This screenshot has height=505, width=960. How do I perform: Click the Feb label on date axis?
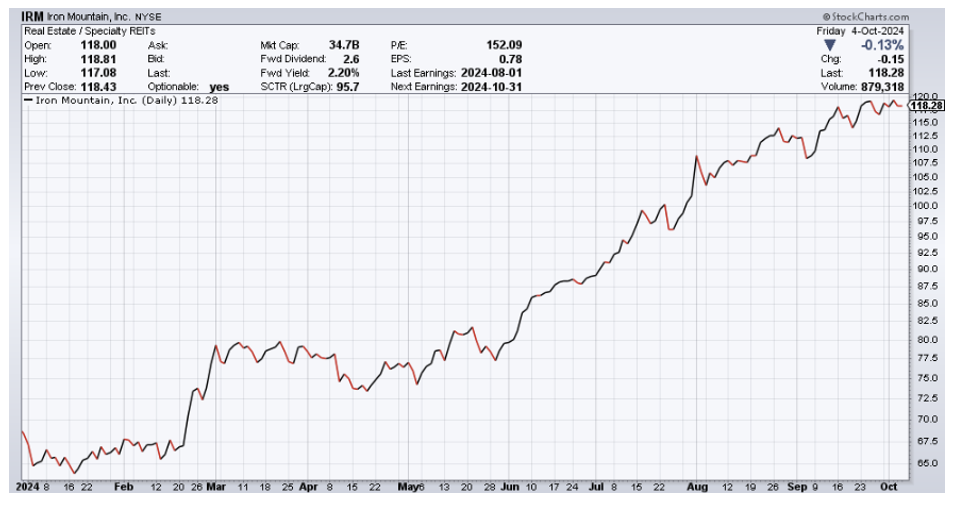click(x=124, y=487)
